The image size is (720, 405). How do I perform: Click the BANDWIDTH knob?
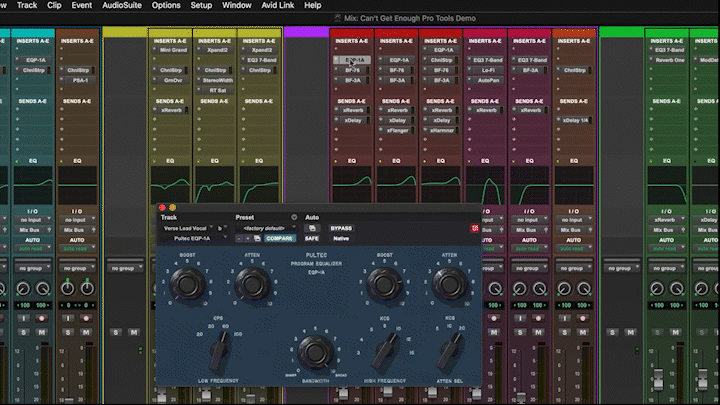coord(314,350)
